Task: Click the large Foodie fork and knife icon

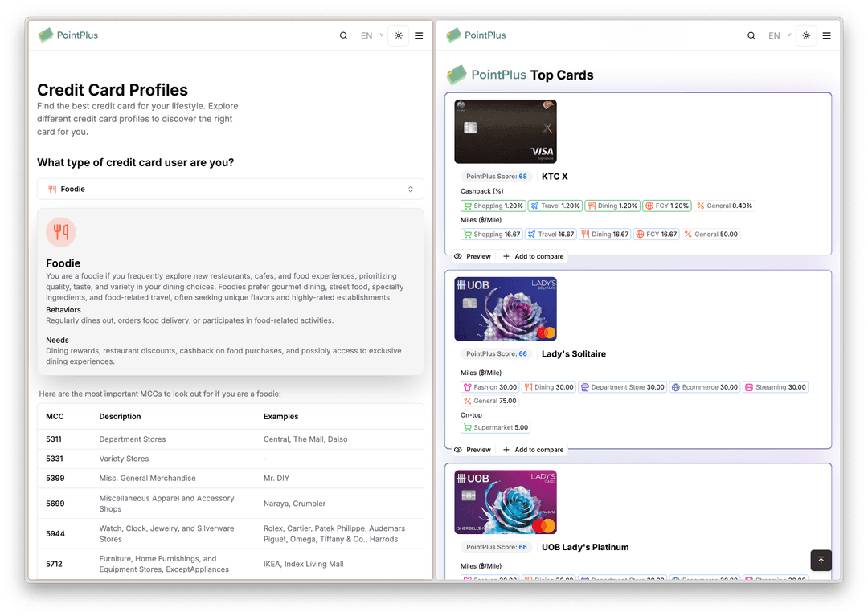Action: pyautogui.click(x=61, y=233)
